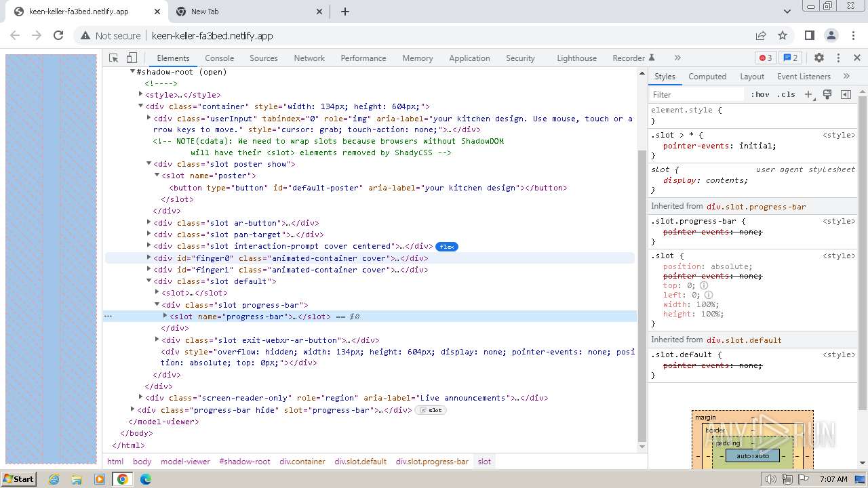Collapse the #shadow-root node
Viewport: 868px width, 488px height.
tap(133, 72)
